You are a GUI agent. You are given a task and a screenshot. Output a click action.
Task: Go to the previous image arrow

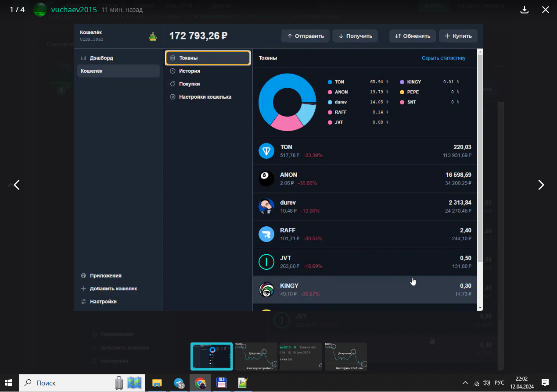pos(17,185)
